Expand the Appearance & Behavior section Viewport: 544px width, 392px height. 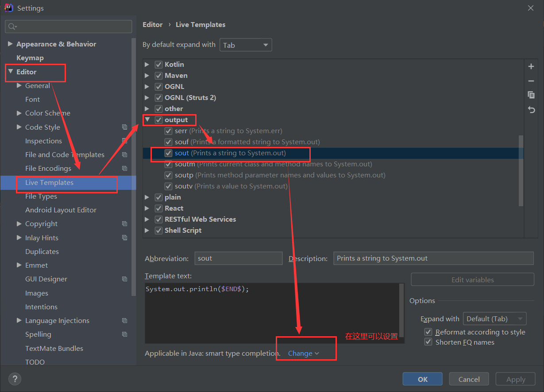tap(10, 44)
